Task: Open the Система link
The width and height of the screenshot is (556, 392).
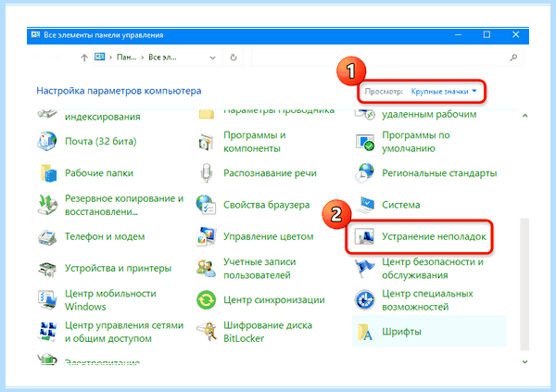Action: [x=400, y=205]
